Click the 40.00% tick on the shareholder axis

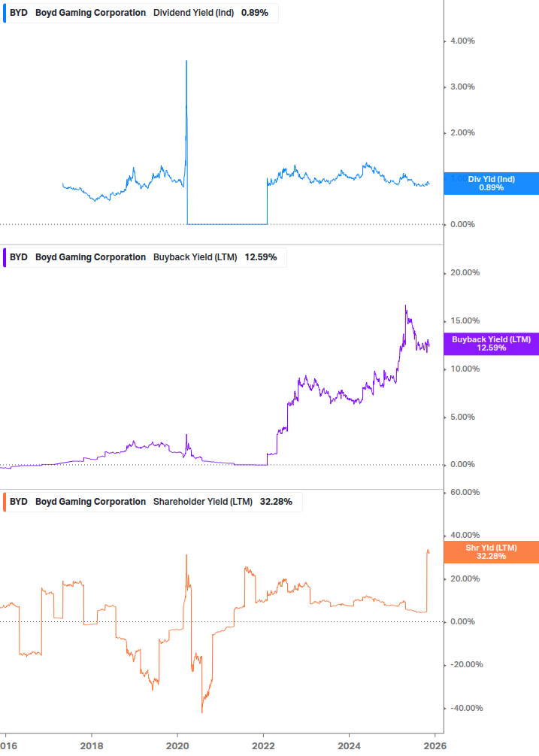[465, 535]
